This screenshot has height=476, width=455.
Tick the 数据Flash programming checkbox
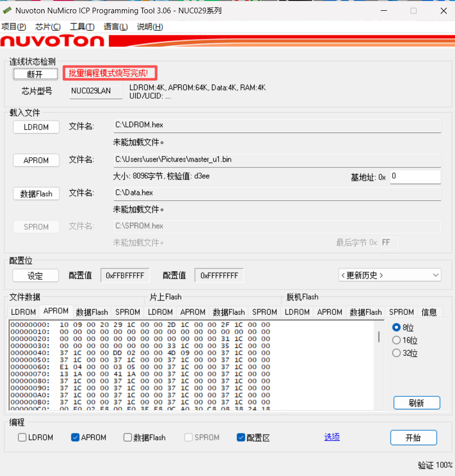click(x=128, y=438)
